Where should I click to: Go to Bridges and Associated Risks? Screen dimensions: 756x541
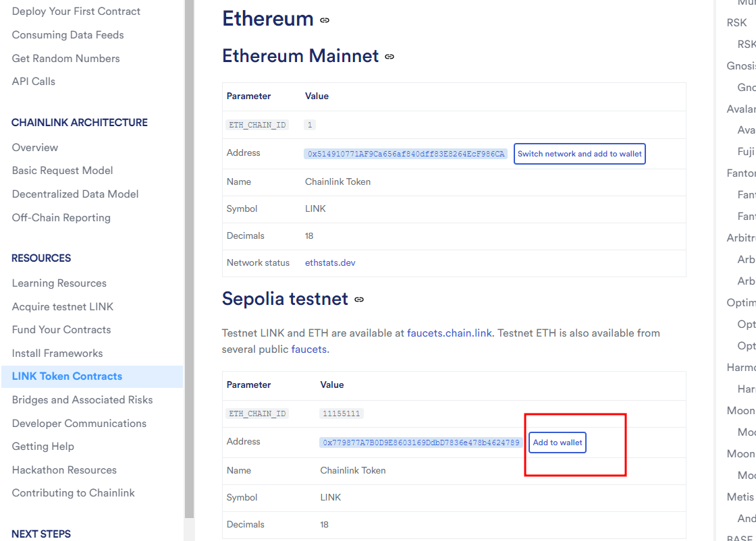[82, 400]
